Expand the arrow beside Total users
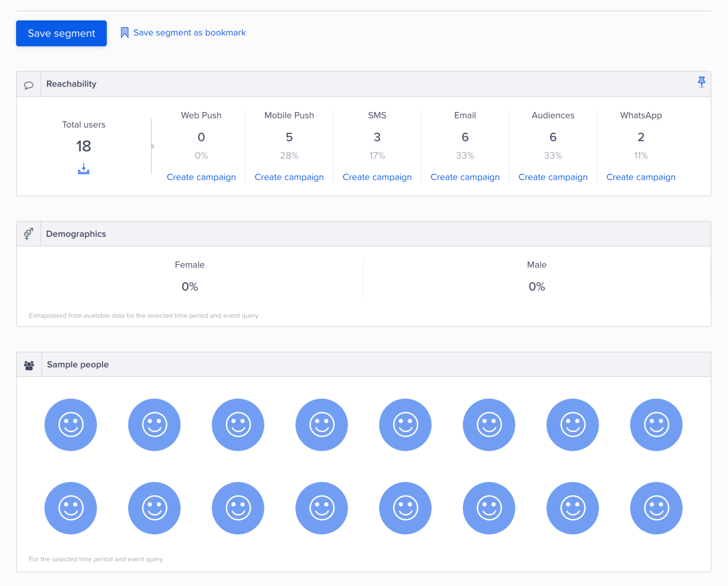 click(153, 146)
